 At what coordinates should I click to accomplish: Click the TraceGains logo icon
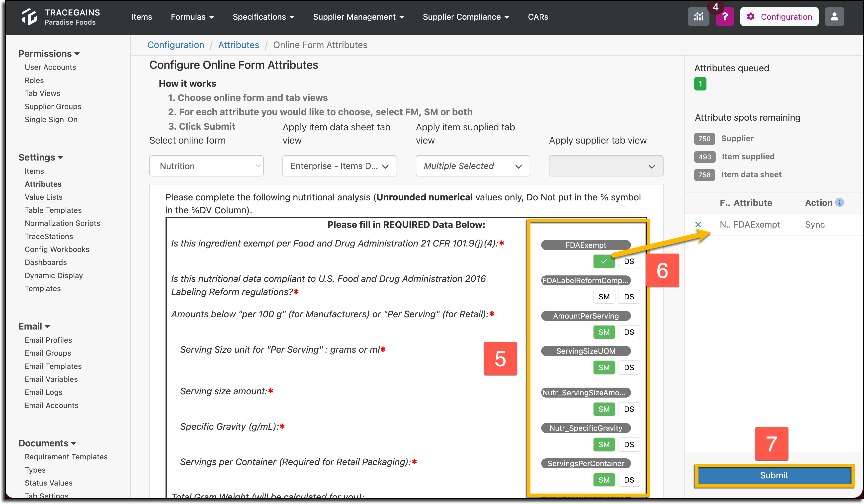click(29, 16)
